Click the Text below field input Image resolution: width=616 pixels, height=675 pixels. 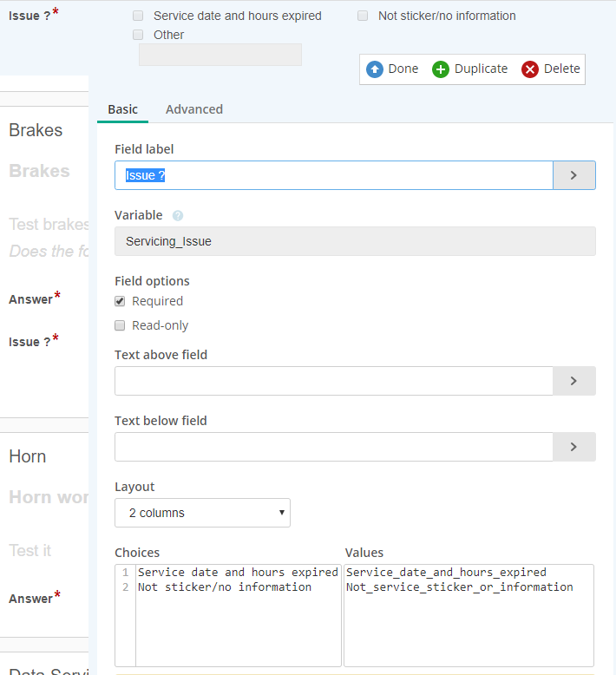[334, 447]
